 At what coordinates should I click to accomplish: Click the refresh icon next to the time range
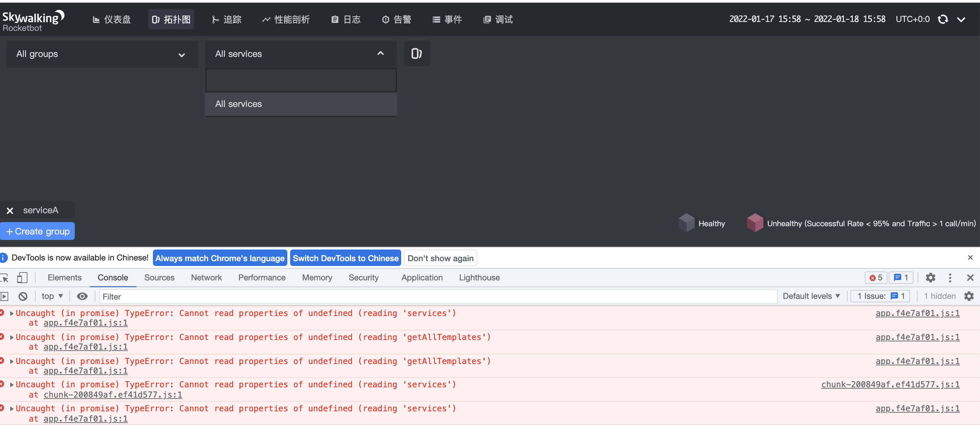click(x=943, y=19)
